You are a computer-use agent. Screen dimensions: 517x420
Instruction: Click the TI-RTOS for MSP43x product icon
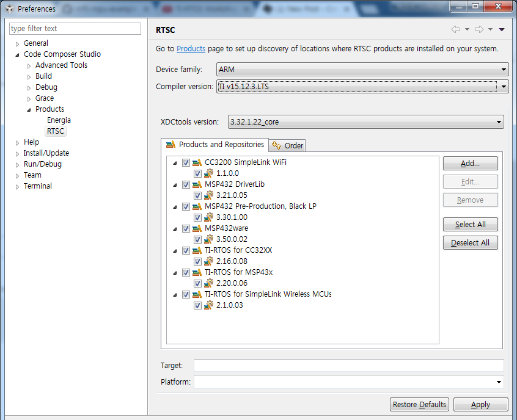pos(197,272)
